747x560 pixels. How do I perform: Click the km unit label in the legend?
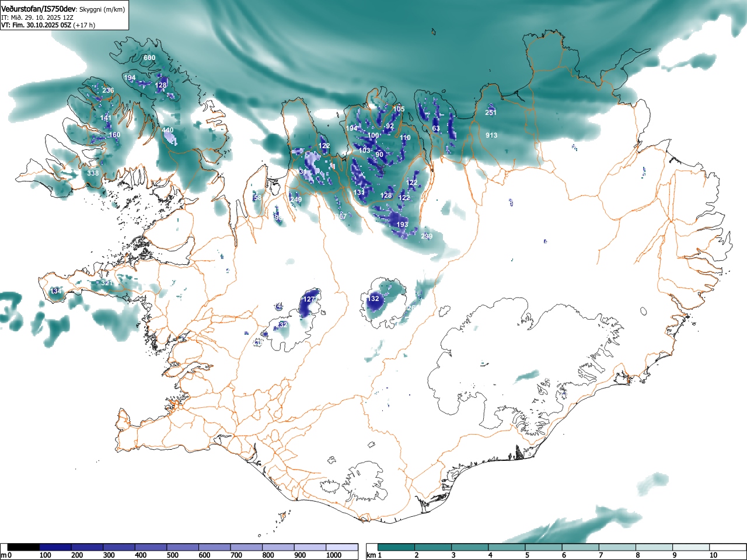pos(371,555)
